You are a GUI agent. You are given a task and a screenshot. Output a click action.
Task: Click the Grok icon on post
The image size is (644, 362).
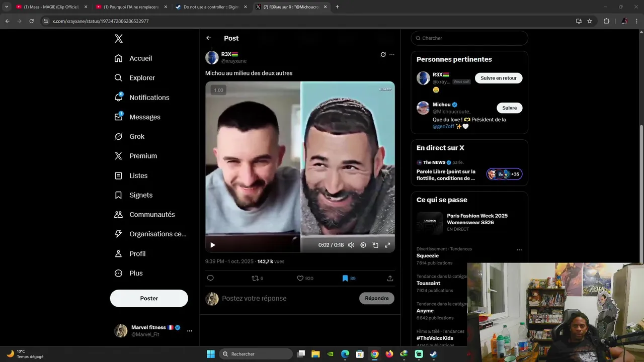tap(383, 54)
